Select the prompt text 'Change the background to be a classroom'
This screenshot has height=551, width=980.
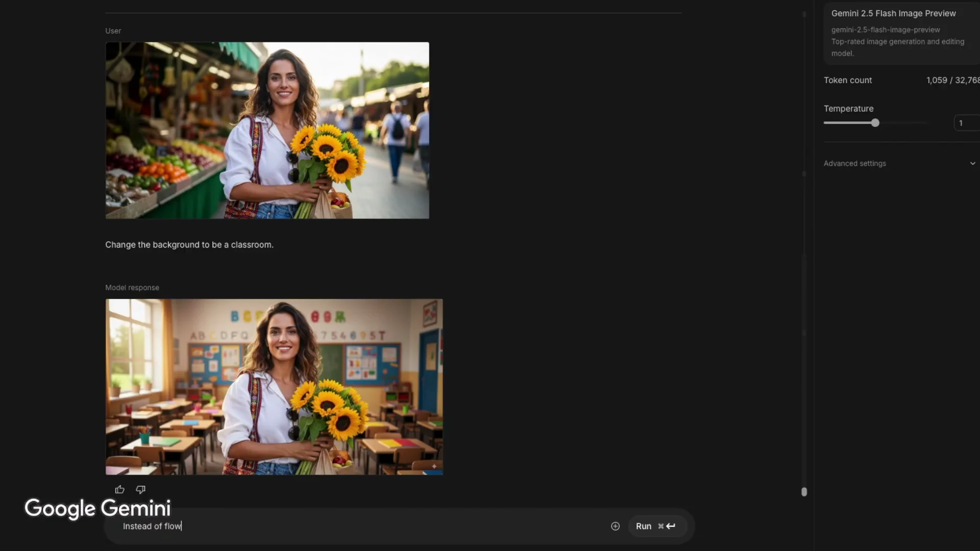pos(189,244)
